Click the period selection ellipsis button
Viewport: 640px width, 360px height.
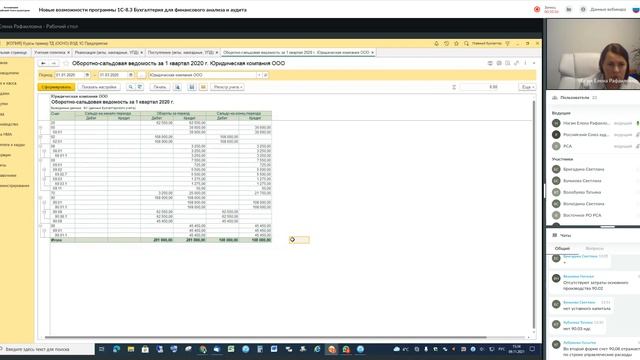pyautogui.click(x=141, y=75)
